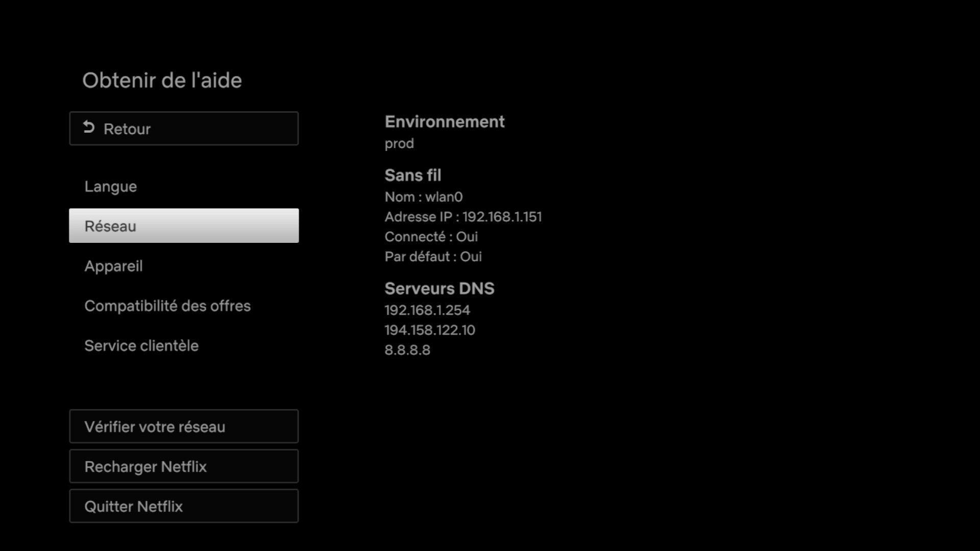The height and width of the screenshot is (551, 980).
Task: Click the Environnement heading
Action: point(444,121)
